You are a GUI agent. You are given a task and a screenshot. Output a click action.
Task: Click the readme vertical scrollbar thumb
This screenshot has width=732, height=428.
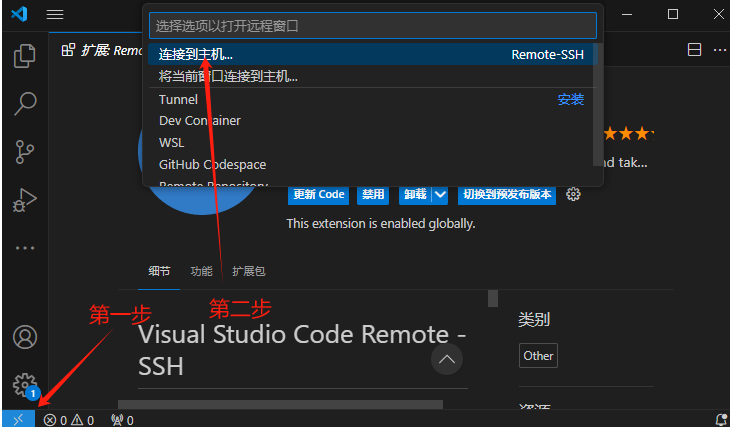tap(493, 298)
